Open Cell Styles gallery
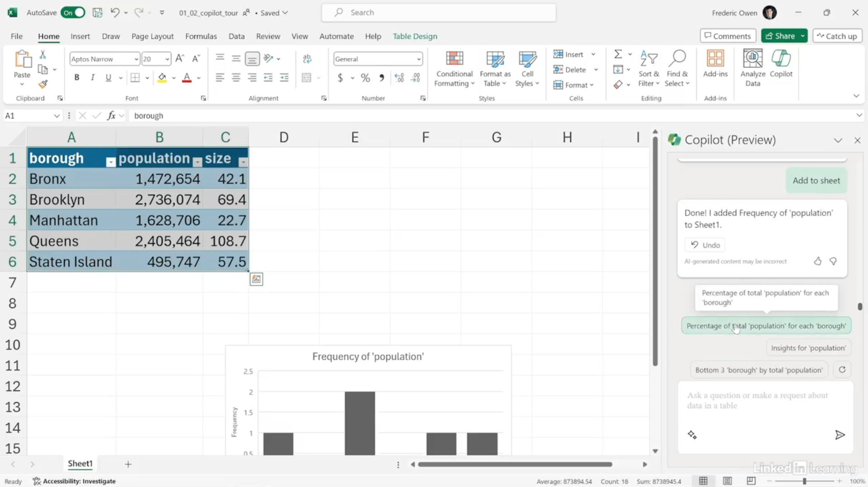This screenshot has width=868, height=487. tap(527, 69)
